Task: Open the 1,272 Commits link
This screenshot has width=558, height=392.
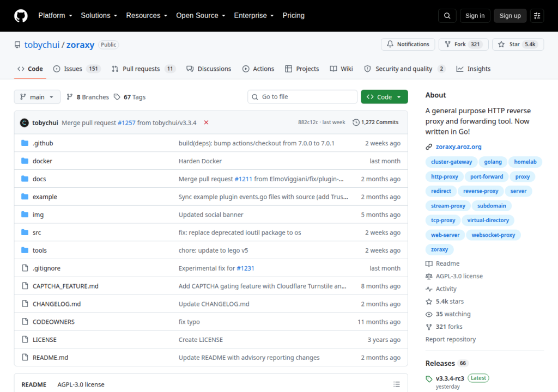Action: click(x=375, y=122)
